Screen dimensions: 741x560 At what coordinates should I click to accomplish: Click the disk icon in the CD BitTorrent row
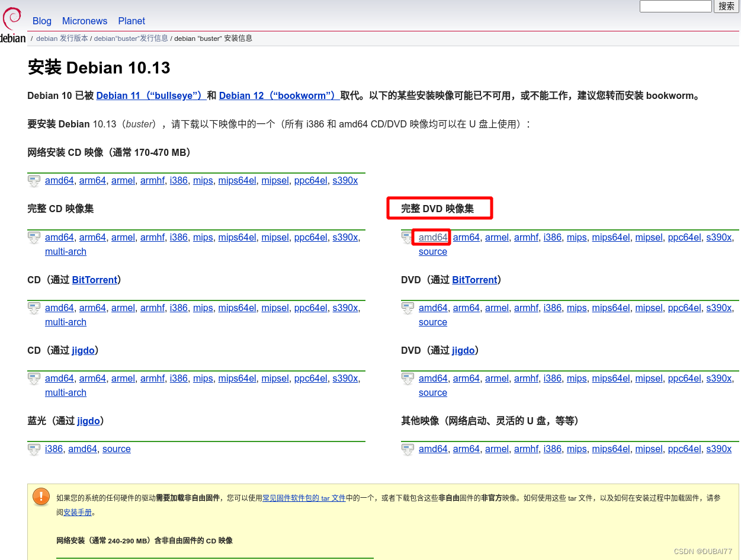pos(34,308)
